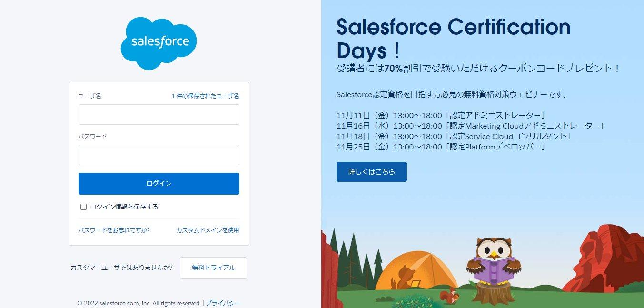Viewport: 644px width, 308px height.
Task: Focus the ユーザ名 input field
Action: [x=159, y=115]
